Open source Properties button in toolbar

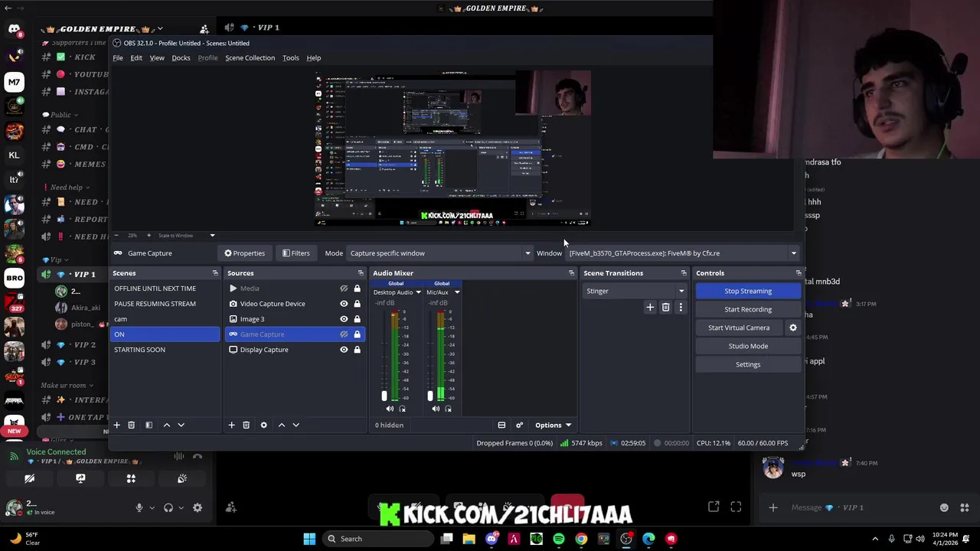coord(244,253)
